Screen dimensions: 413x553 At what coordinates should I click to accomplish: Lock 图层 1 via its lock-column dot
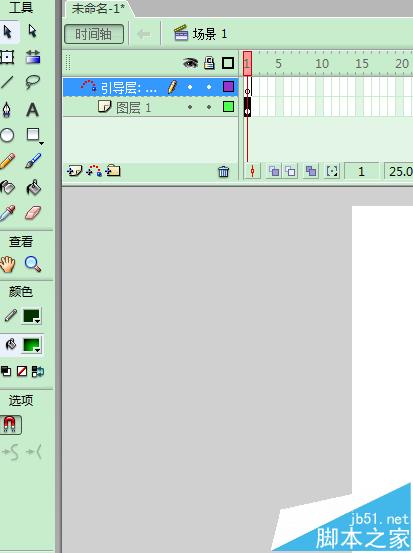pyautogui.click(x=209, y=107)
